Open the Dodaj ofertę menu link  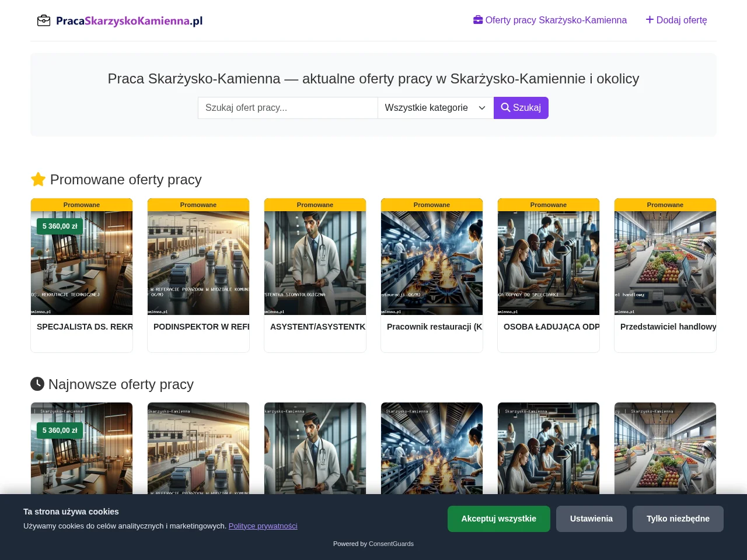[676, 20]
